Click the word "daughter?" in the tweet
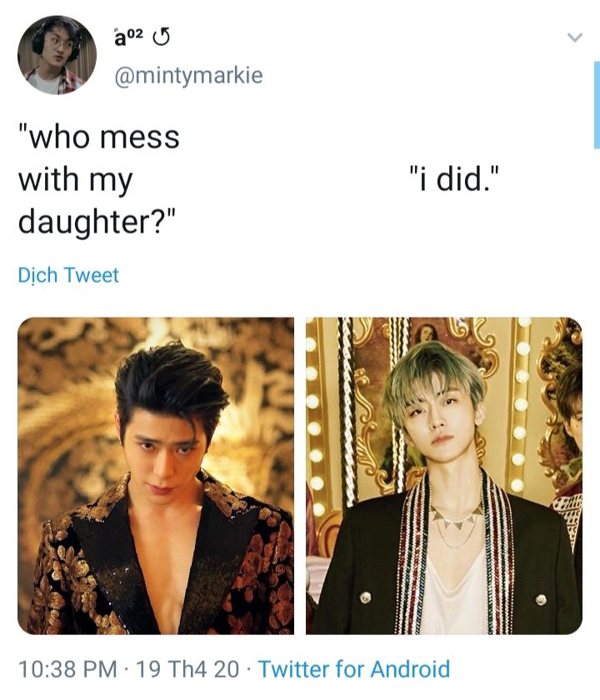Screen dimensions: 600x700 click(97, 222)
